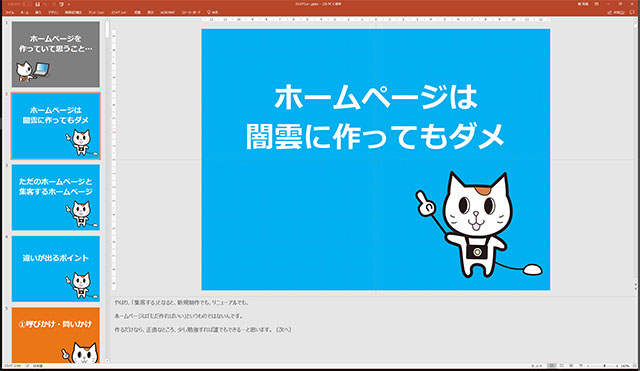Open the Customize Quick Access Toolbar dropdown
This screenshot has height=371, width=640.
(69, 4)
